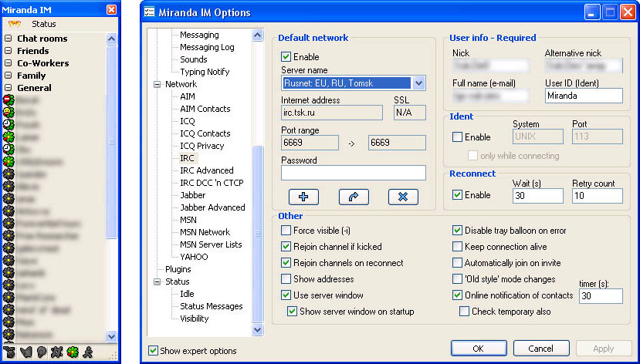Click the contact list scroll up arrow

click(x=111, y=39)
